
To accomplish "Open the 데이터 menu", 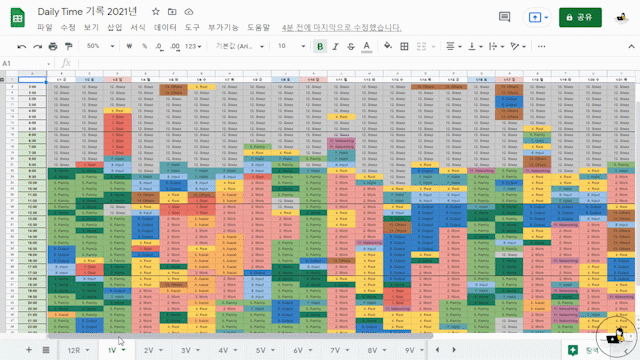I will coord(165,27).
